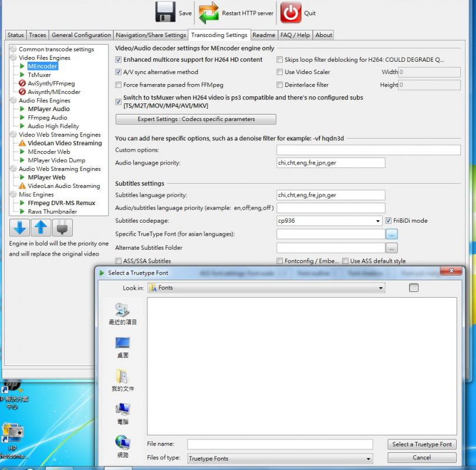Click Expert Settings codecs specific parameters button
The image size is (476, 470).
coord(195,119)
